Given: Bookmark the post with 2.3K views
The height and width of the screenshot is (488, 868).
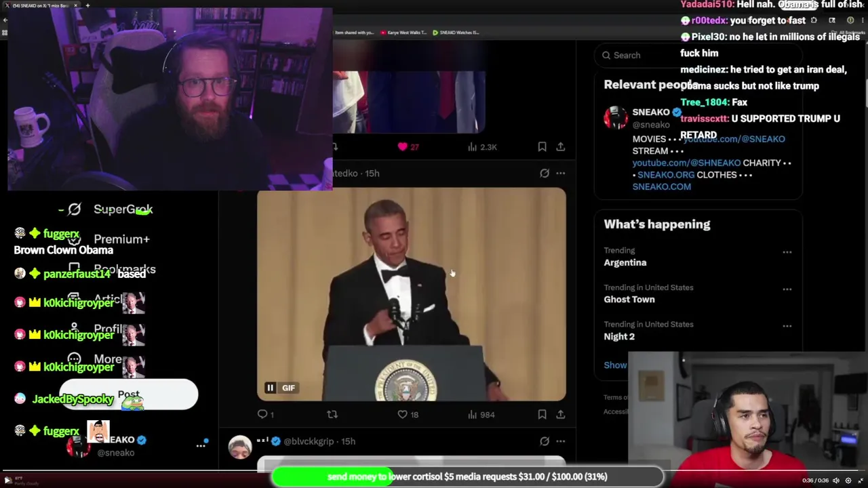Looking at the screenshot, I should pyautogui.click(x=542, y=146).
